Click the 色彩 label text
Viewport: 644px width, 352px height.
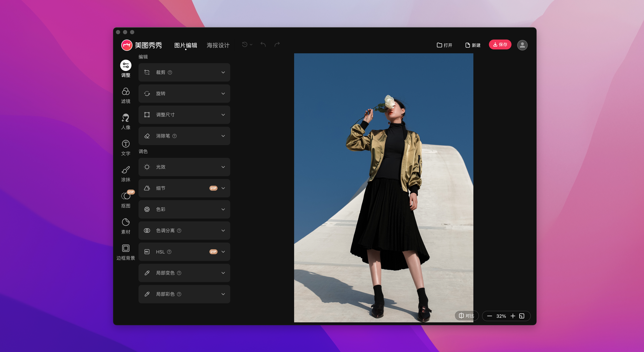[x=161, y=209]
